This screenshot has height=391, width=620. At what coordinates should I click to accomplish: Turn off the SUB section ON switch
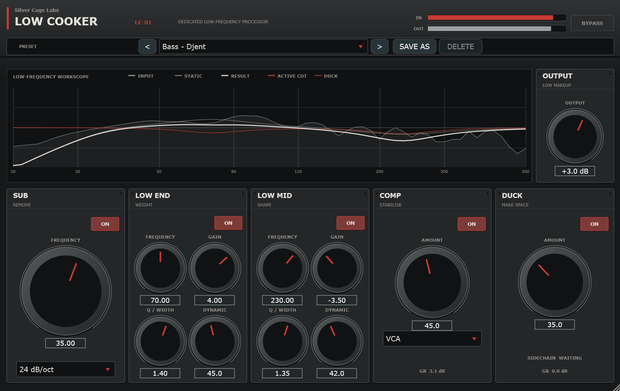105,224
